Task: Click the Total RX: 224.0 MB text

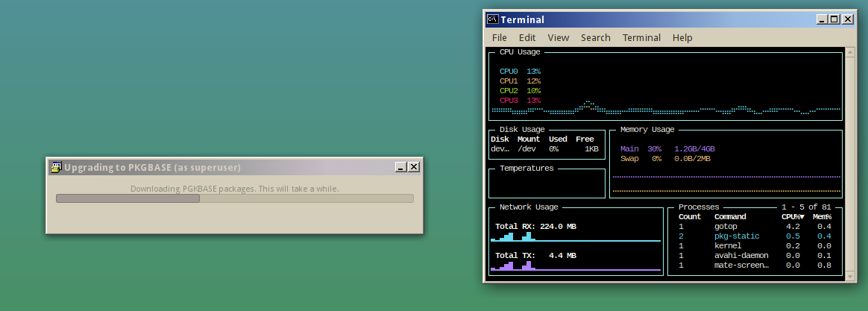Action: tap(536, 226)
